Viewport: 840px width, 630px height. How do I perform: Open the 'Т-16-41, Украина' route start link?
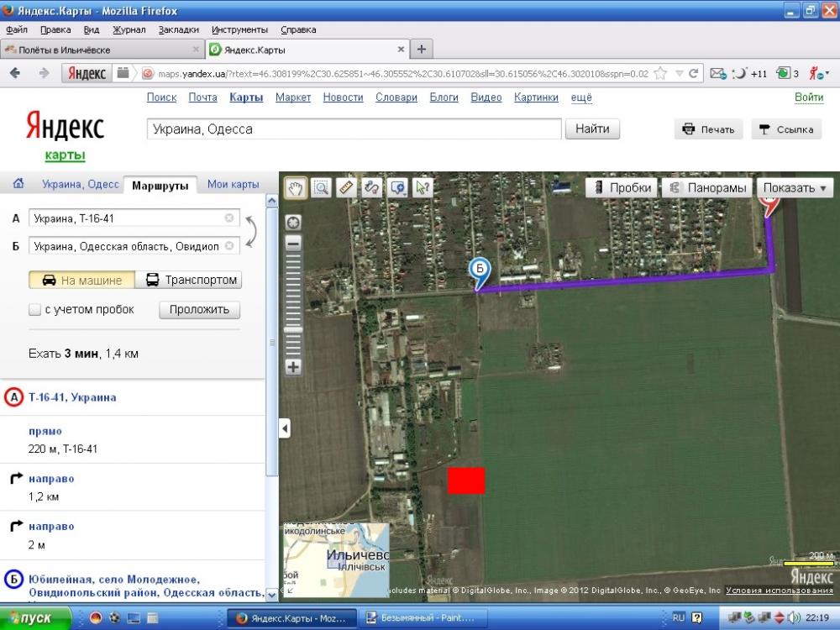tap(72, 397)
